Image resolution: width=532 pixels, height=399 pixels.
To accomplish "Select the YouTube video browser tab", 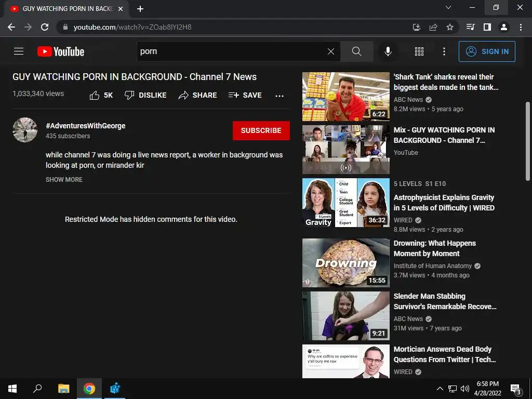I will pos(67,9).
